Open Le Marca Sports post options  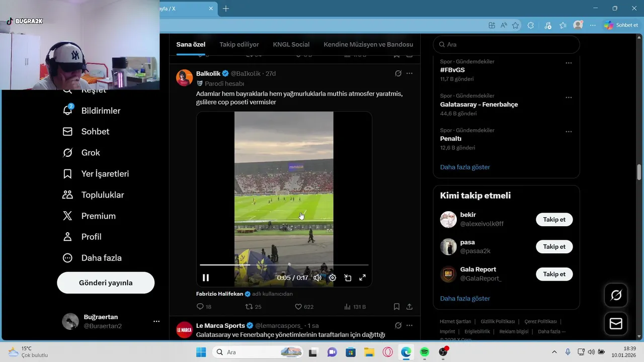click(410, 325)
